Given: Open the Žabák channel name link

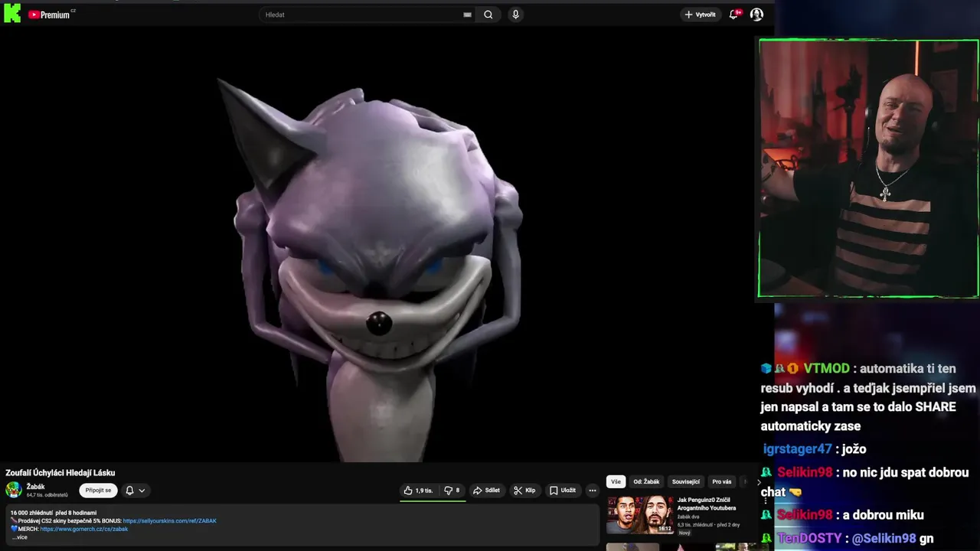Looking at the screenshot, I should tap(36, 487).
